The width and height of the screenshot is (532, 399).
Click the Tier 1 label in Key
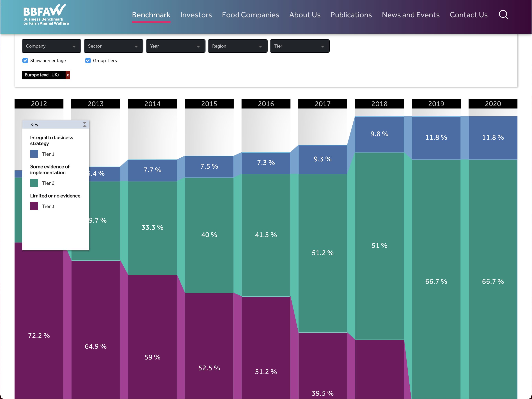(x=48, y=154)
